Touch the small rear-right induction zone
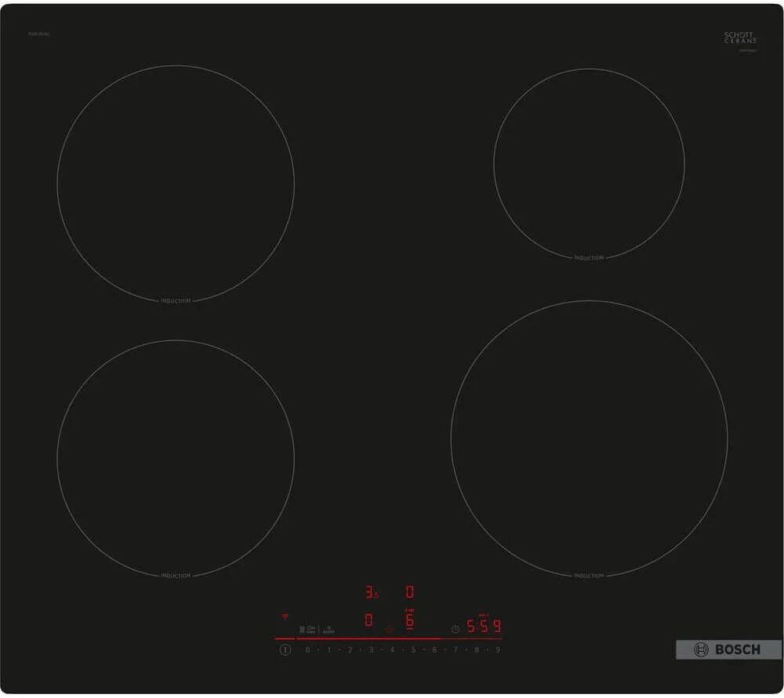The width and height of the screenshot is (784, 698). click(x=589, y=163)
